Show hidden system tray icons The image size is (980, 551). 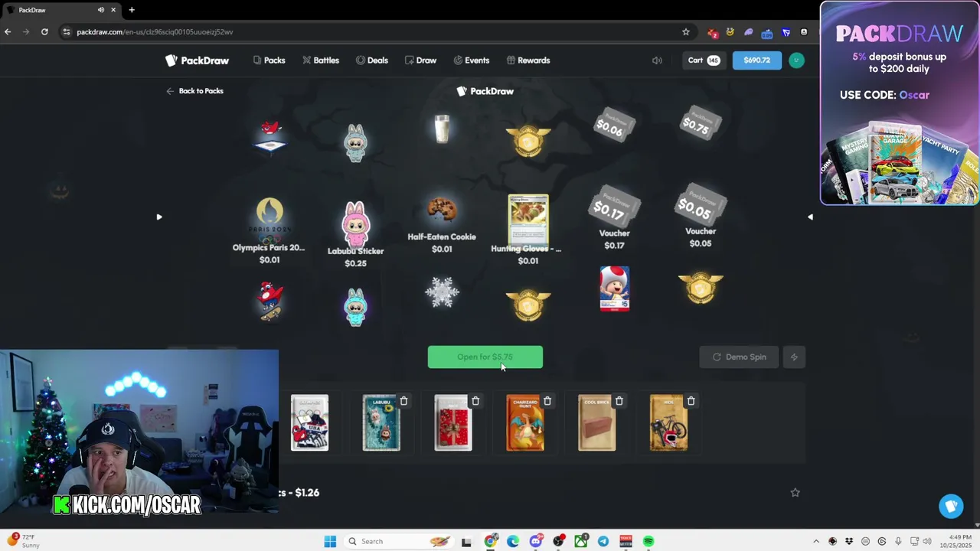[815, 541]
